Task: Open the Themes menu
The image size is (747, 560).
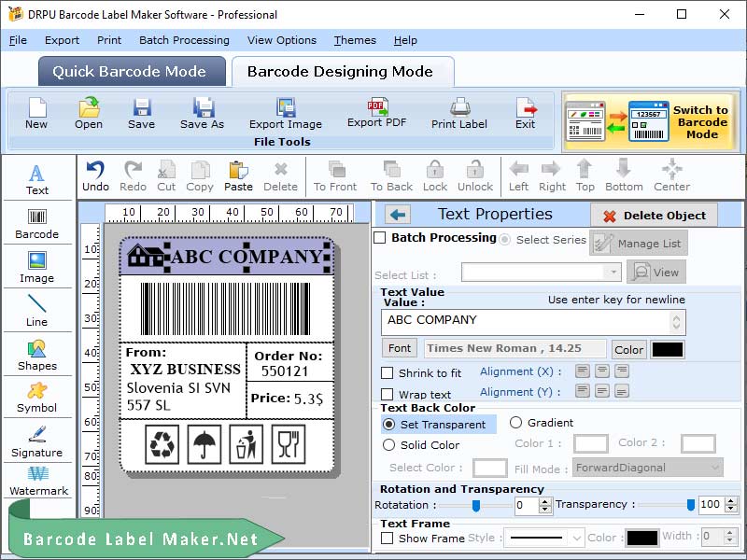Action: [354, 40]
